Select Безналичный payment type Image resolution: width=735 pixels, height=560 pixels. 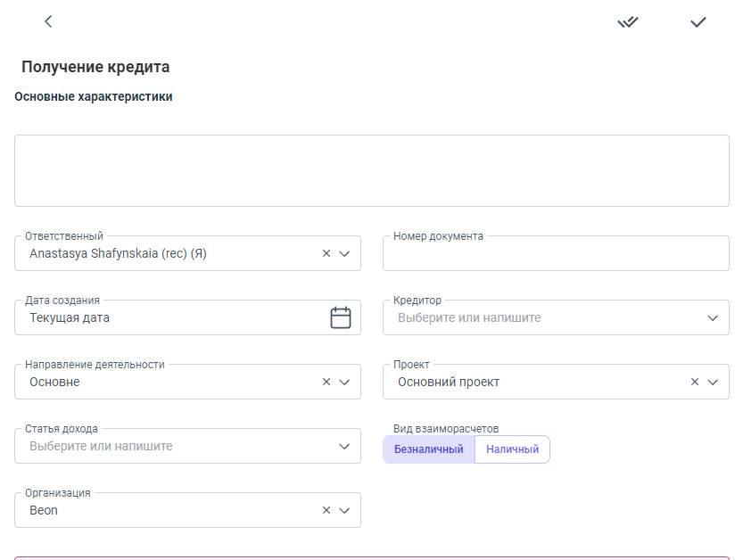[428, 449]
